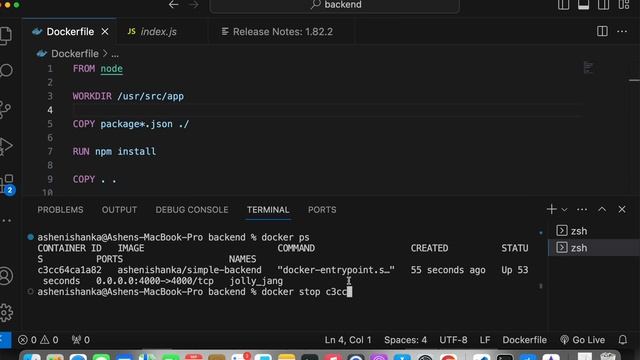Screen dimensions: 640x360
Task: Open terminal panel more actions ellipsis
Action: pos(582,210)
